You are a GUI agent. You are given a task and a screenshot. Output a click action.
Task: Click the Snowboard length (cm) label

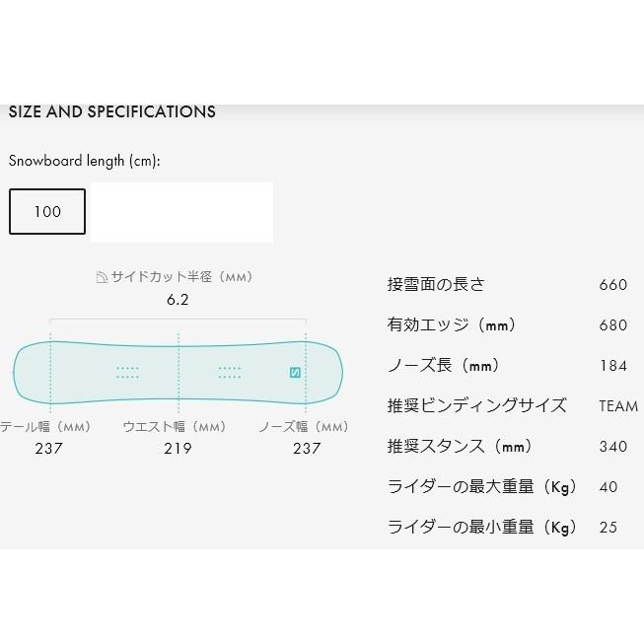tap(84, 161)
